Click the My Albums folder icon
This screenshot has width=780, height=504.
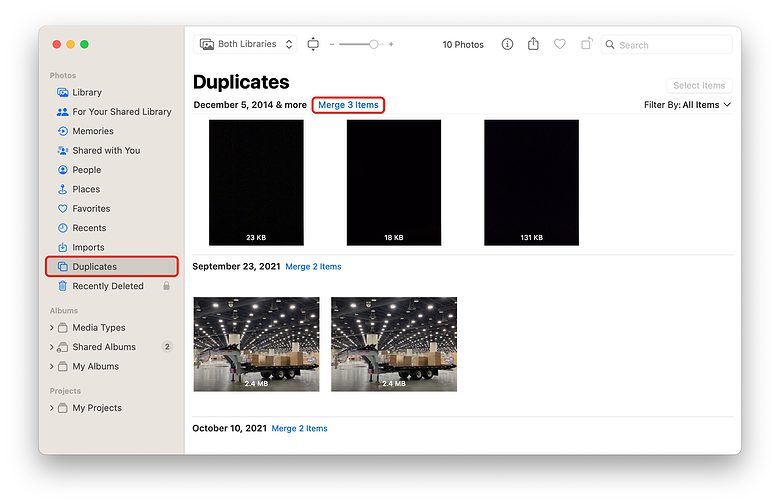pyautogui.click(x=63, y=367)
